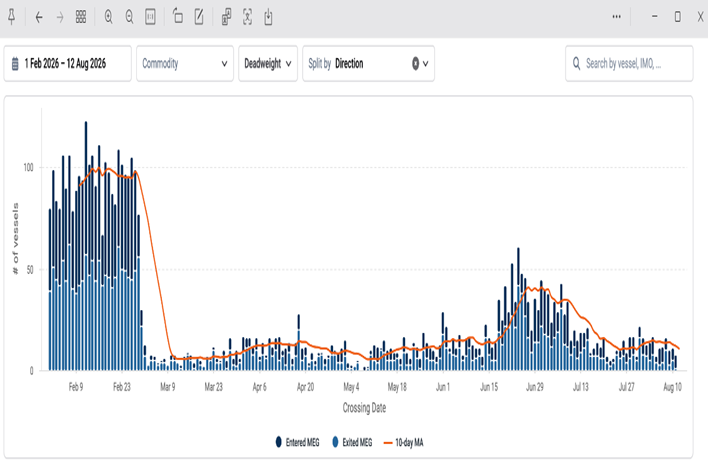Image resolution: width=708 pixels, height=473 pixels.
Task: Click the Mar 9 axis label
Action: (x=168, y=387)
